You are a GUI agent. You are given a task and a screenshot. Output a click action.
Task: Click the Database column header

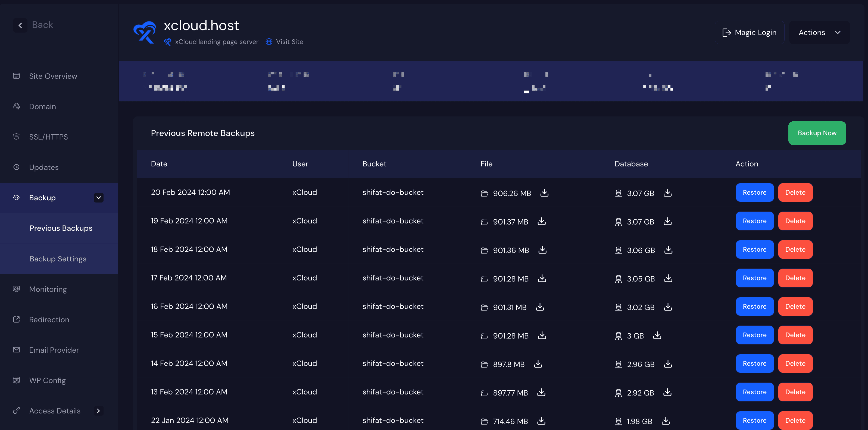point(631,164)
